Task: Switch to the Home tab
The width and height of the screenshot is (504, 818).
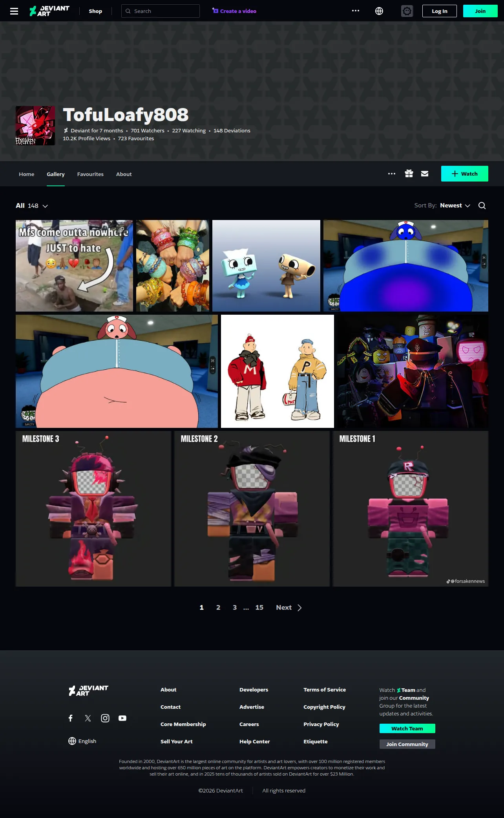Action: coord(27,174)
